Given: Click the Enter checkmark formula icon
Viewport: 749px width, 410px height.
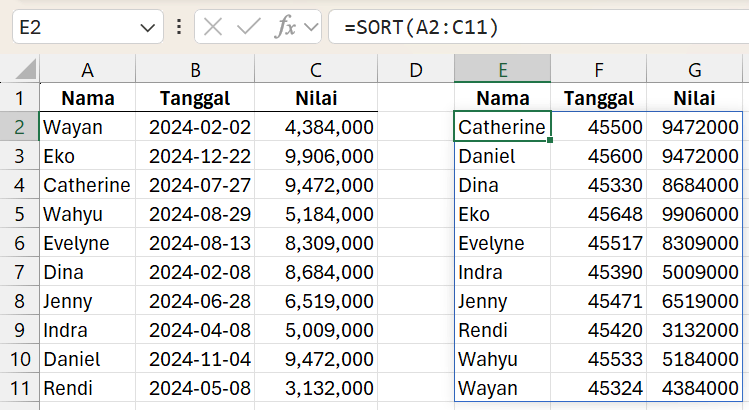Looking at the screenshot, I should pos(248,27).
